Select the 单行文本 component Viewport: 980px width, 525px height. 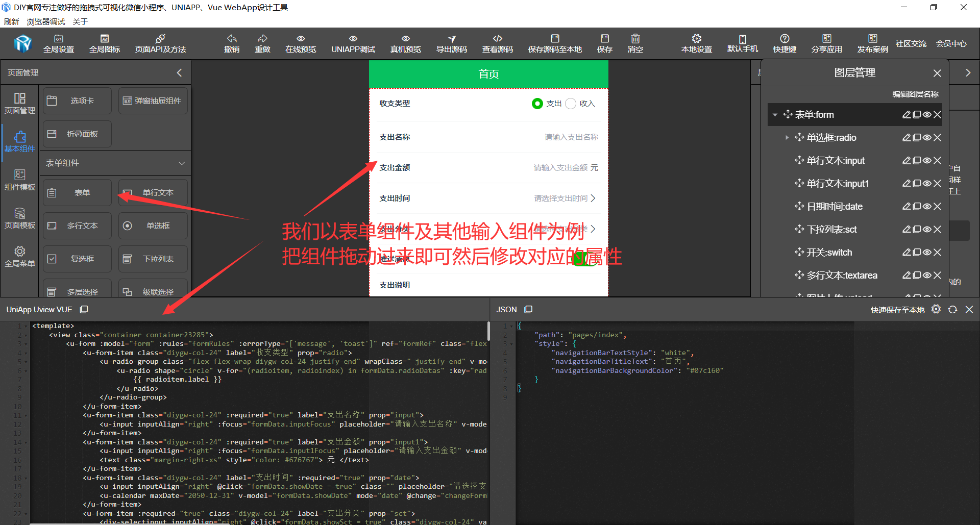coord(153,193)
